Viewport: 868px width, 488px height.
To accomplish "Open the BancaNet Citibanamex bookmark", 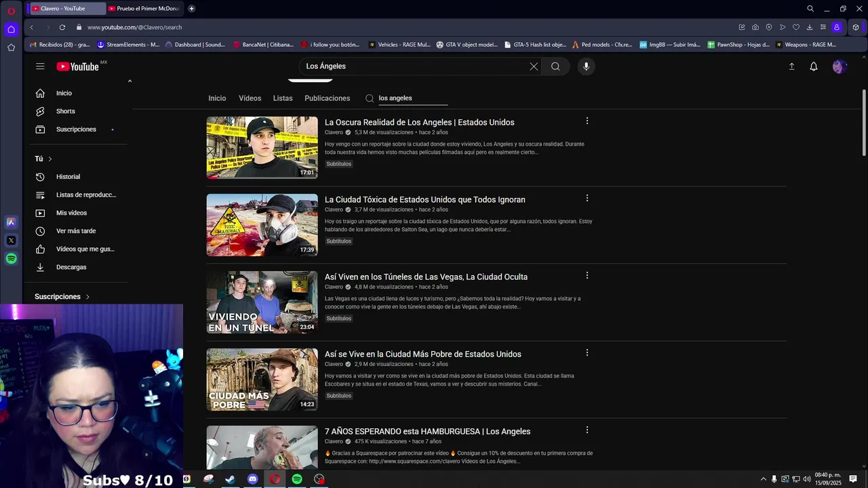I will [263, 45].
